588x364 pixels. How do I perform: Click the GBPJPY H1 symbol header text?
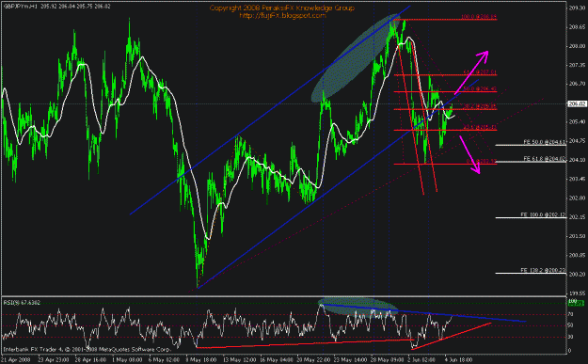[x=56, y=7]
